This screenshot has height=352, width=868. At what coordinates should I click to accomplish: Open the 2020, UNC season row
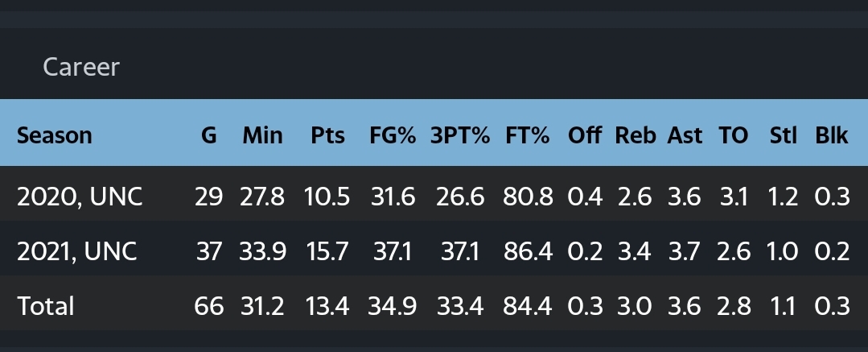[x=434, y=197]
